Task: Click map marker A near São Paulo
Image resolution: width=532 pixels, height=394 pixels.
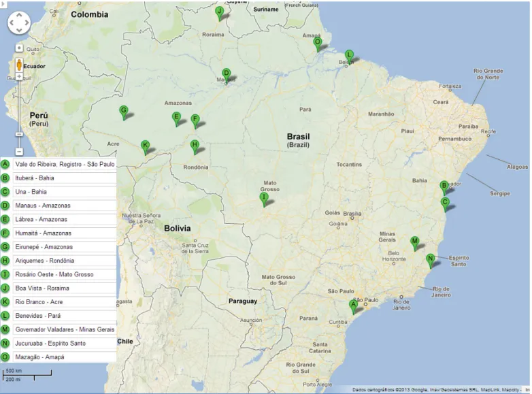Action: [x=354, y=307]
